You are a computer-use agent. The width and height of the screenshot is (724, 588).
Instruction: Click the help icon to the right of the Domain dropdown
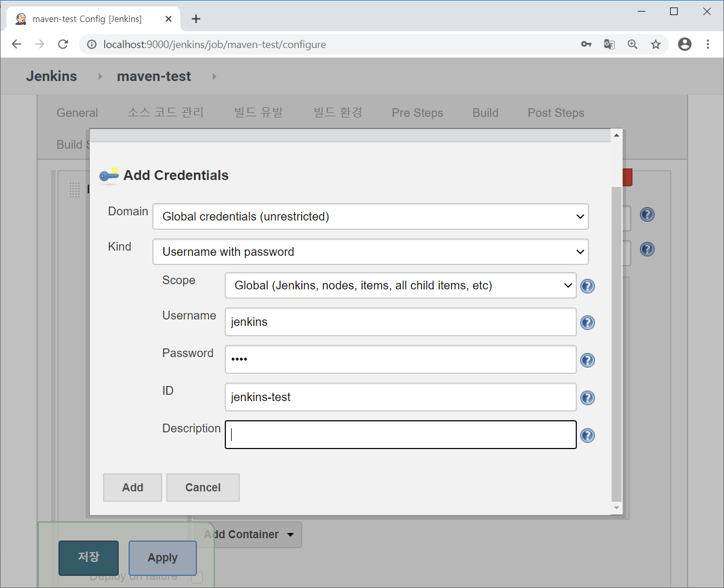point(647,214)
